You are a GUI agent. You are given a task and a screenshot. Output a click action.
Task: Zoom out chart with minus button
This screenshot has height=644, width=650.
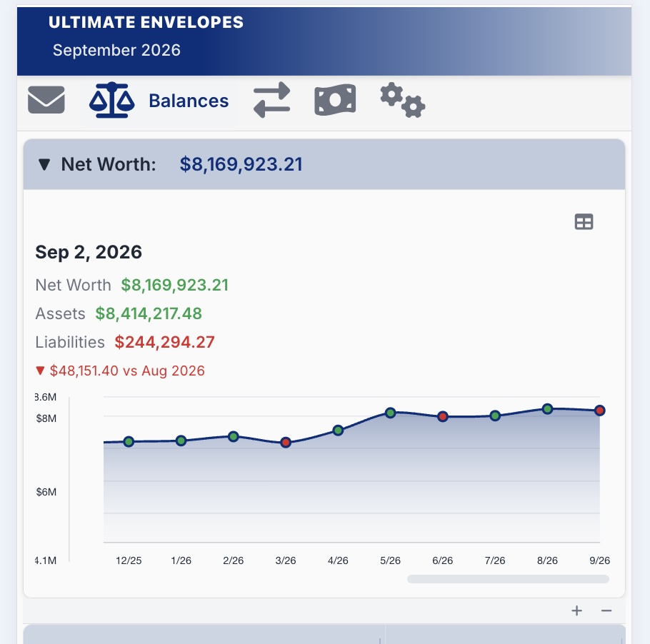pos(606,610)
